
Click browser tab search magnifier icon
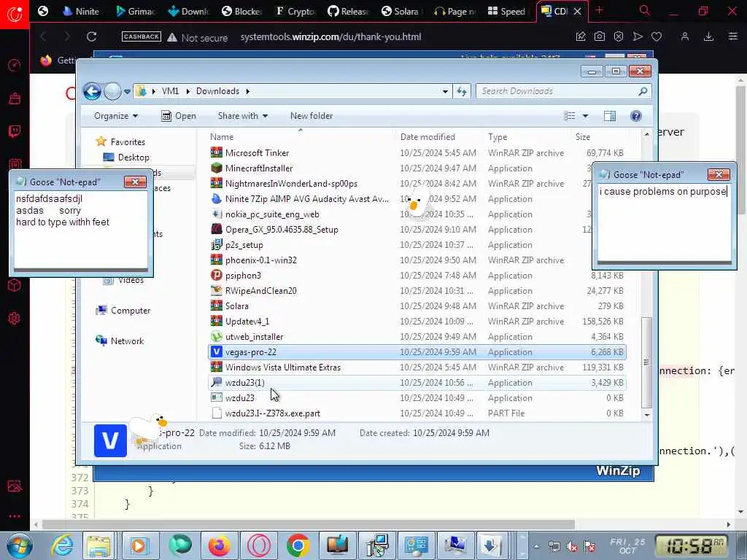point(645,11)
